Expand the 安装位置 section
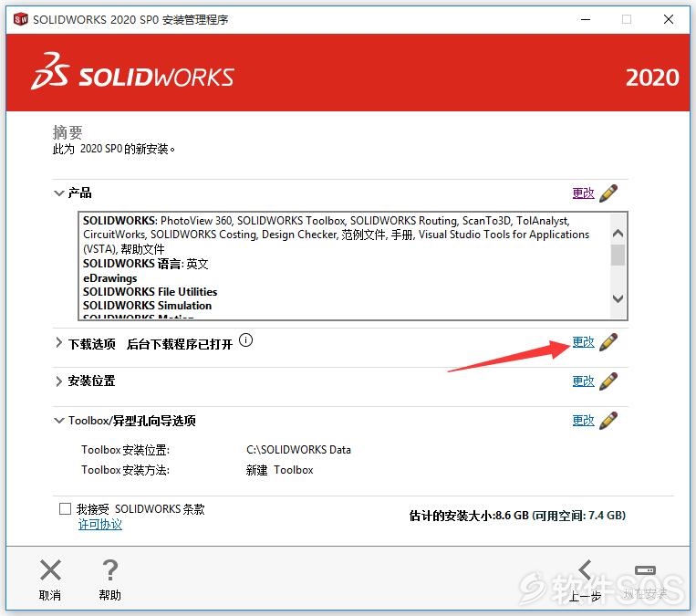This screenshot has width=696, height=616. [58, 381]
